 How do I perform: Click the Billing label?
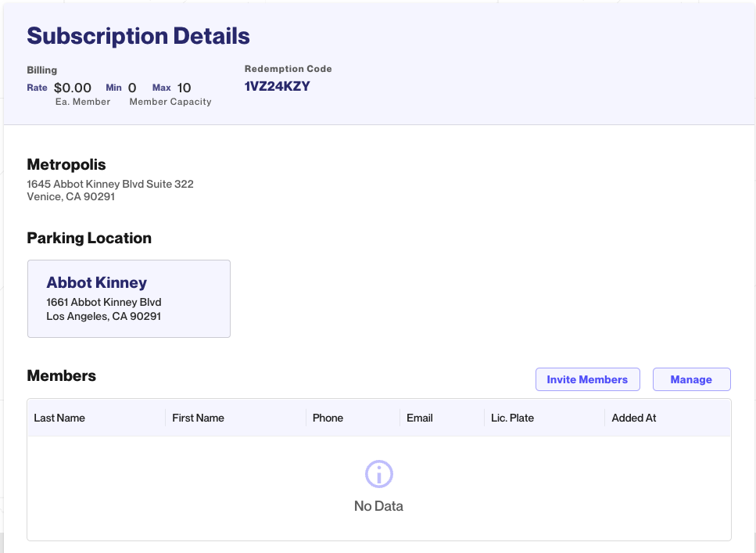[x=42, y=70]
